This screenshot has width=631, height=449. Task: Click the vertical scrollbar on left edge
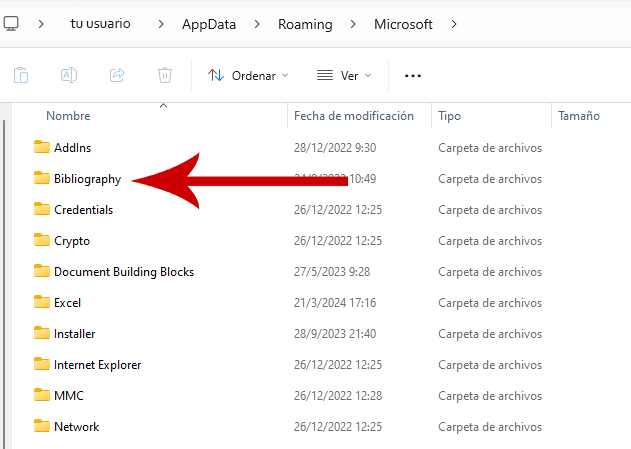click(5, 280)
